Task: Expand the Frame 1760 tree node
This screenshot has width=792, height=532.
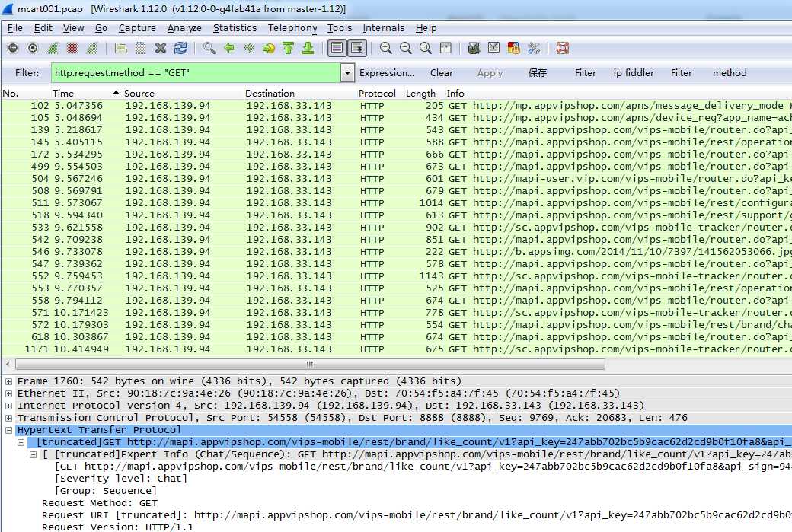Action: pos(8,381)
